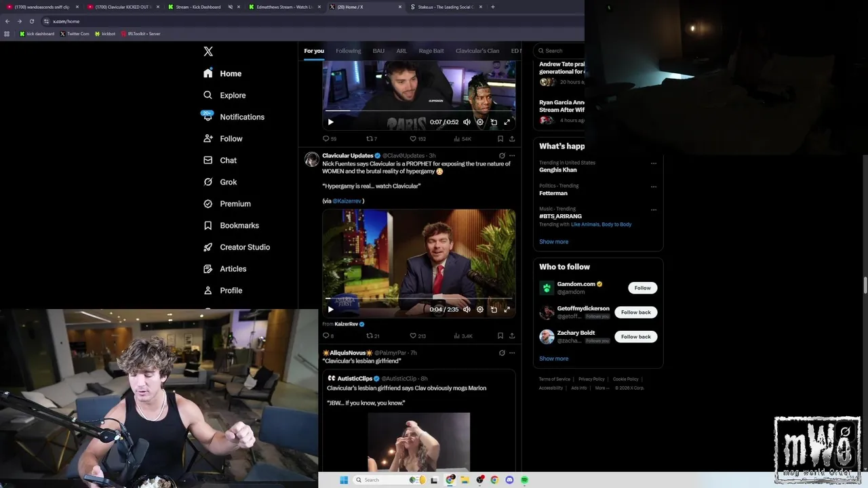Mute the Nick Fuentes video

pos(467,309)
